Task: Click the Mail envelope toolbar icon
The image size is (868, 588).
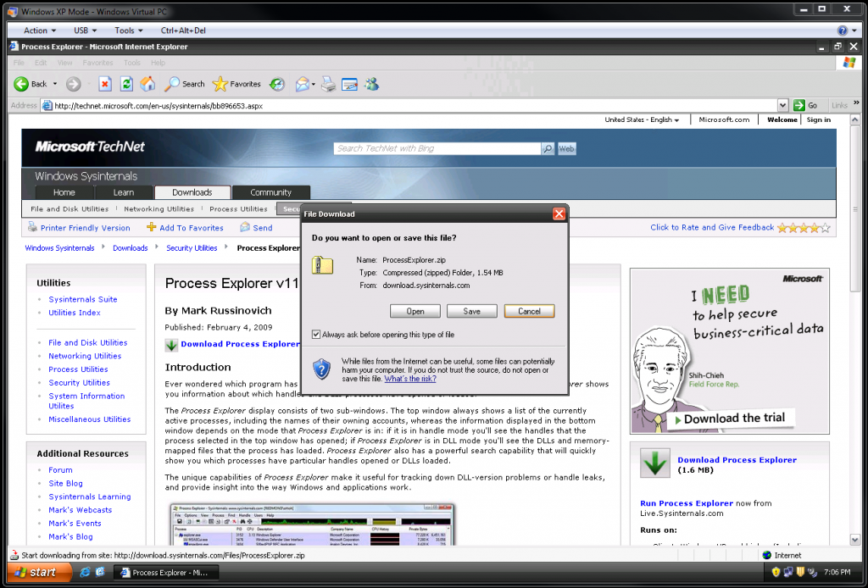Action: pos(303,84)
